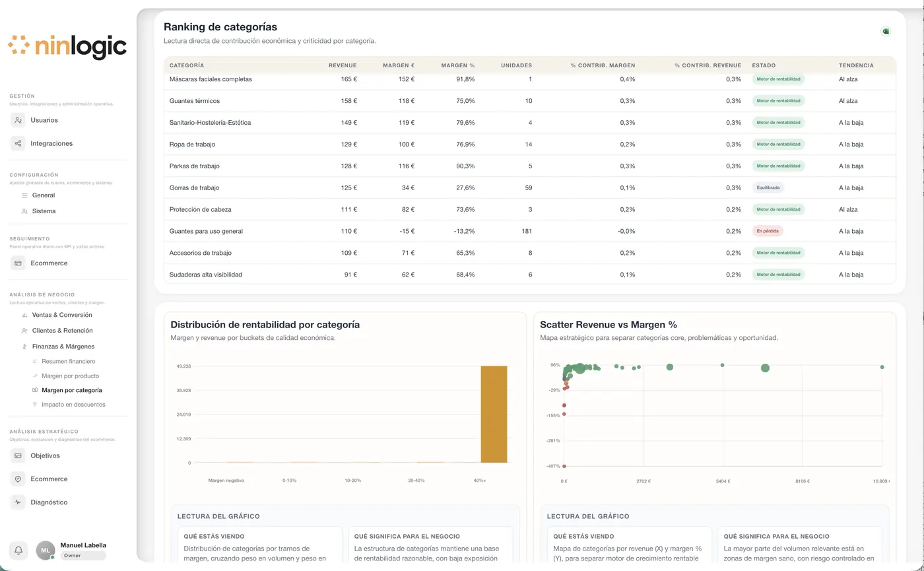Viewport: 924px width, 571px height.
Task: Click the Clientes & Retención people icon
Action: coord(24,331)
